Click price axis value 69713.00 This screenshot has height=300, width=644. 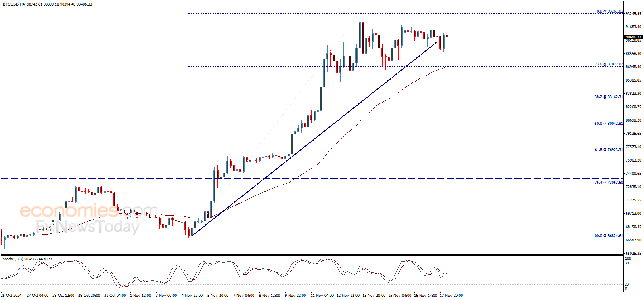click(634, 214)
